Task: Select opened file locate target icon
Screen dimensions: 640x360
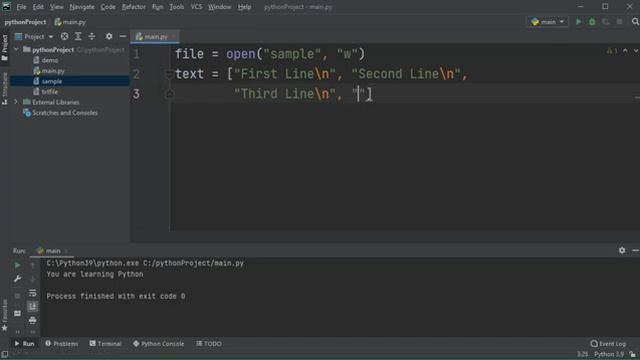Action: point(64,36)
